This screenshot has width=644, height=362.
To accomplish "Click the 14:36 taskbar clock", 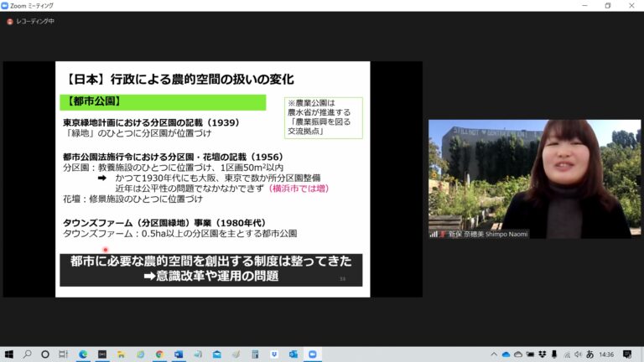I will tap(606, 354).
